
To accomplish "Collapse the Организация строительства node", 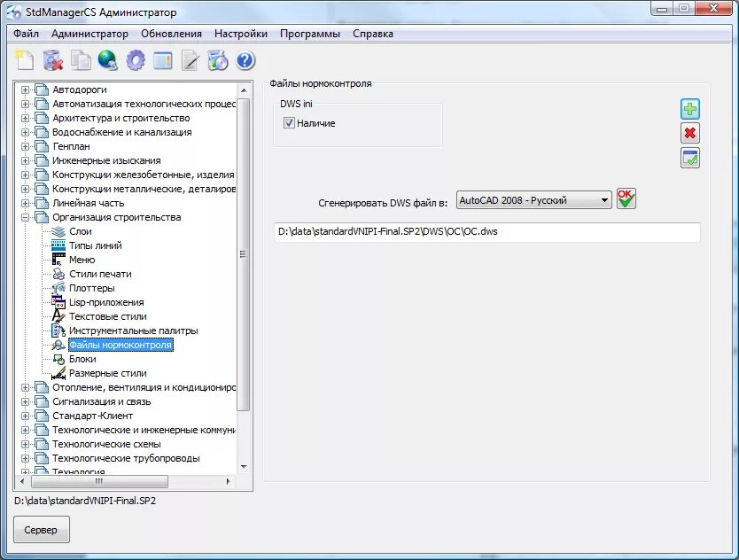I will pos(26,217).
